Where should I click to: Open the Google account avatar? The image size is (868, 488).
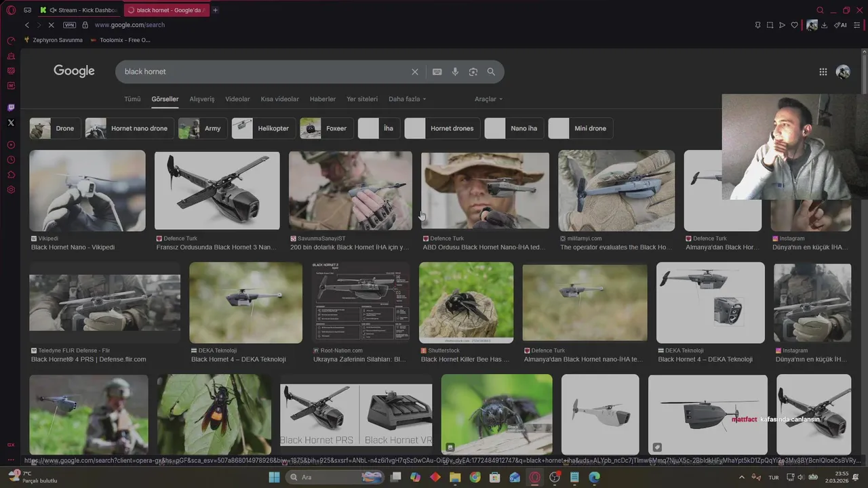tap(843, 72)
